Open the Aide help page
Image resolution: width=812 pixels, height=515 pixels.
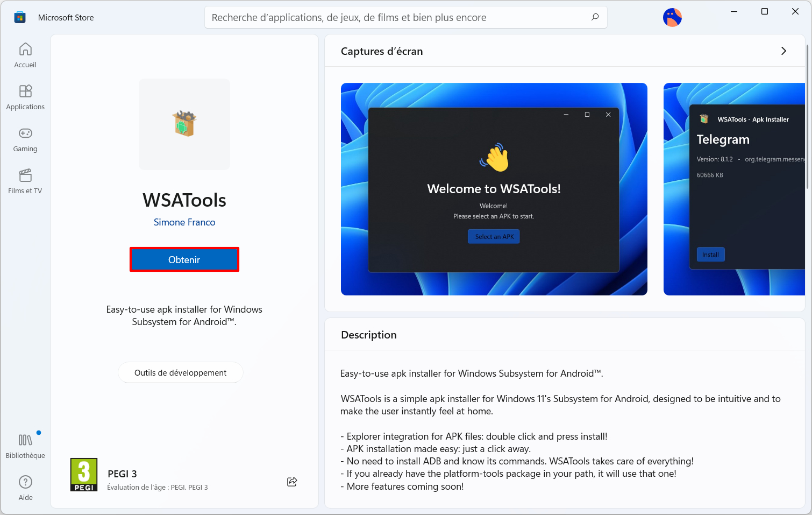[x=25, y=488]
